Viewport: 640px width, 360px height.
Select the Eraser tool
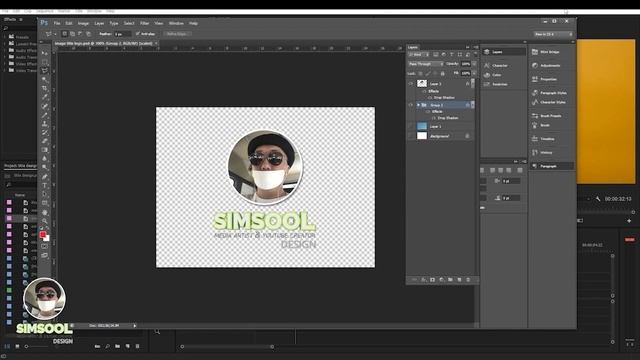pos(44,141)
